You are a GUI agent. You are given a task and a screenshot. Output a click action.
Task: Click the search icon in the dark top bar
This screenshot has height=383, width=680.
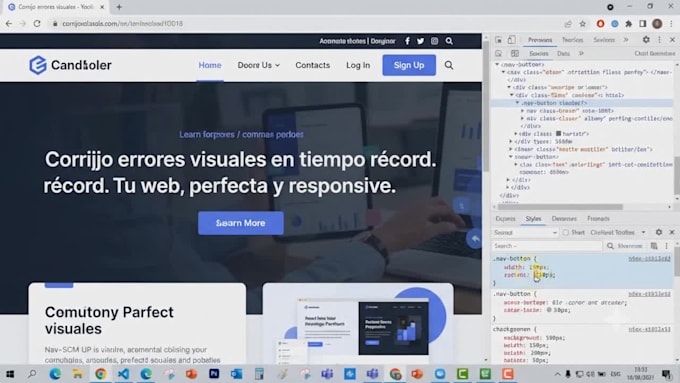coord(449,41)
